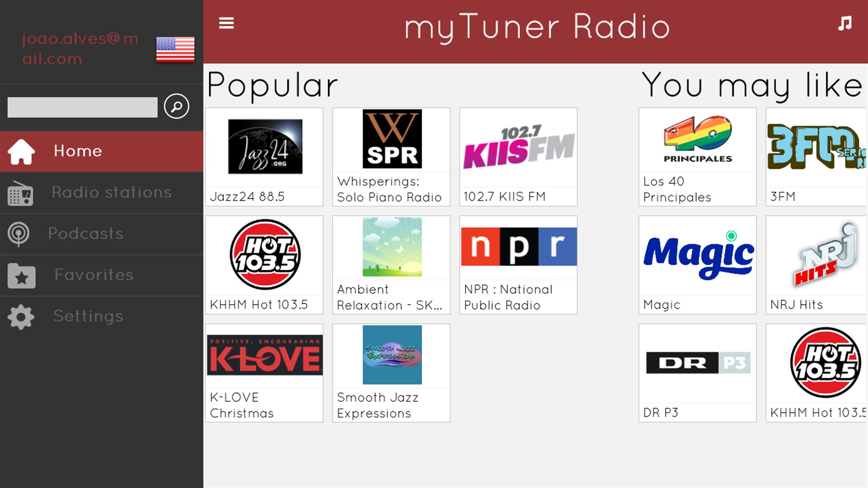Open the music note now-playing icon
Viewport: 868px width, 488px height.
click(x=845, y=23)
